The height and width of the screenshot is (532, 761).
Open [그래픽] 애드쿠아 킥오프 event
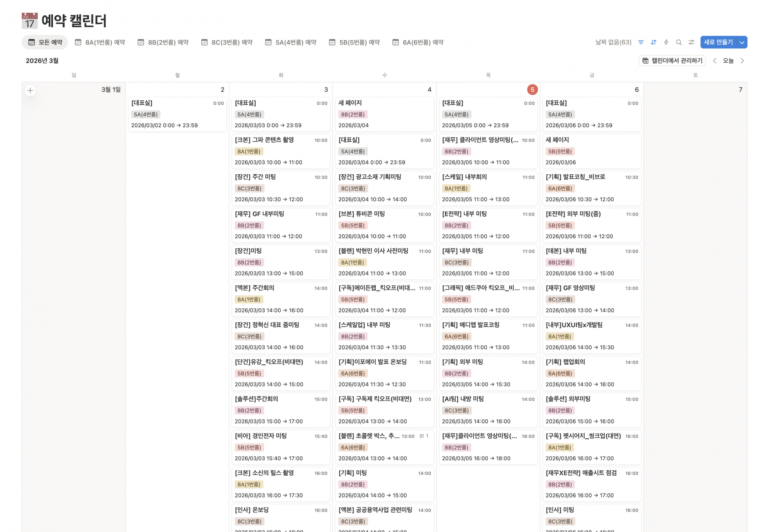coord(488,299)
